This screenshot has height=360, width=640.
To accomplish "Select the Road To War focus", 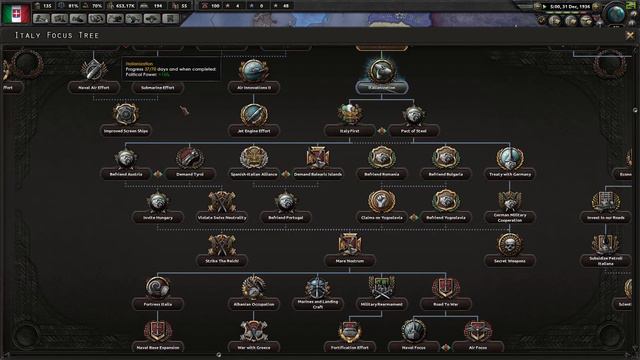I will tap(445, 293).
